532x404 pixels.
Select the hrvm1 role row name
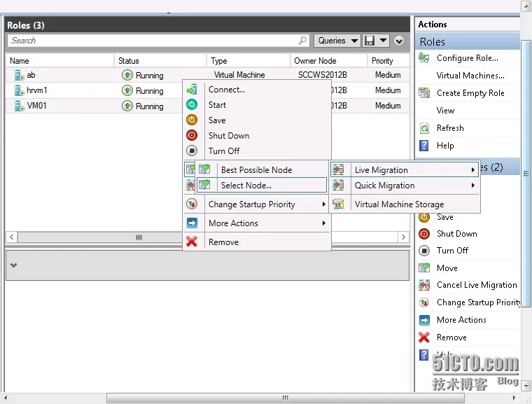click(x=36, y=90)
